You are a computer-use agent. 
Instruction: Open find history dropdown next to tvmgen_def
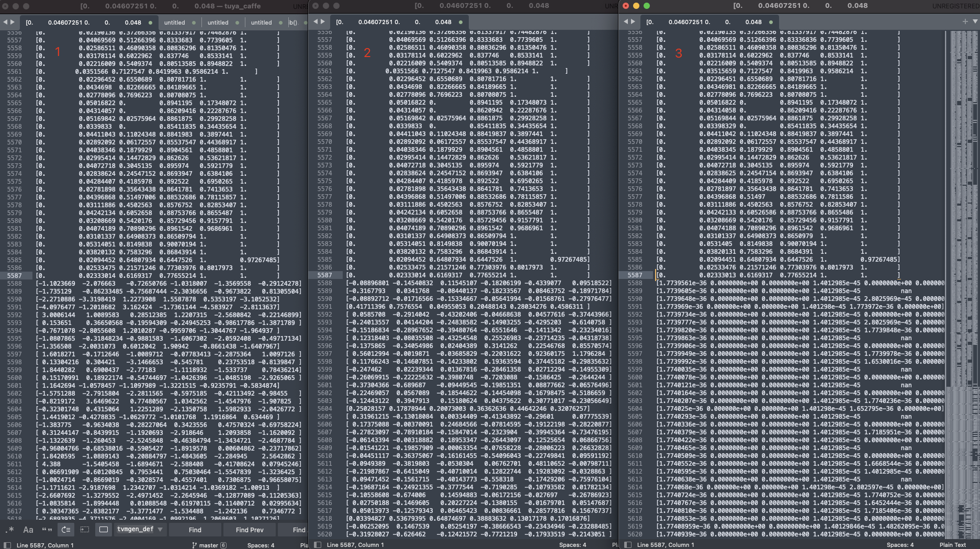(160, 530)
